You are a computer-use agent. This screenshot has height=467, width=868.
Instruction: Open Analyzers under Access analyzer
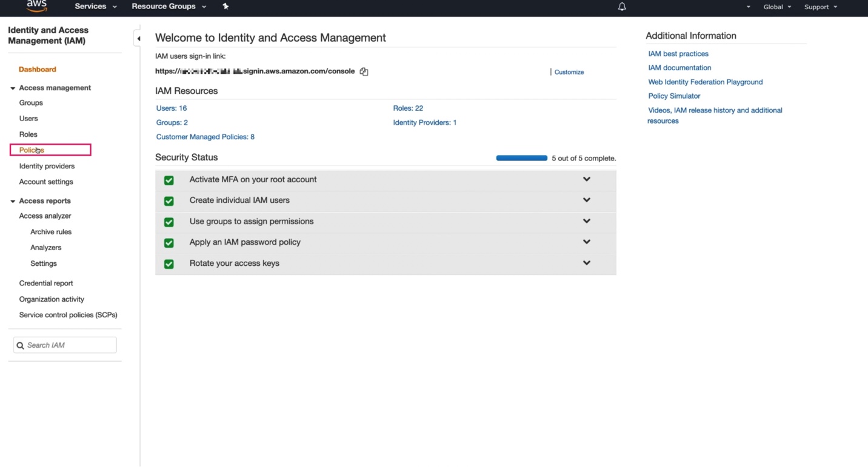[45, 248]
